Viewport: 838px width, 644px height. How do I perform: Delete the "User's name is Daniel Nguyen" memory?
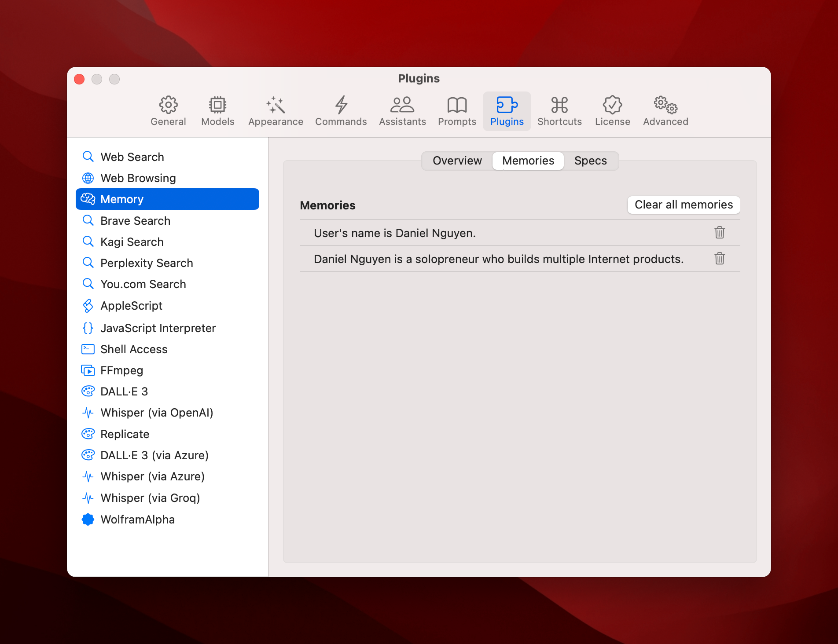(x=720, y=232)
